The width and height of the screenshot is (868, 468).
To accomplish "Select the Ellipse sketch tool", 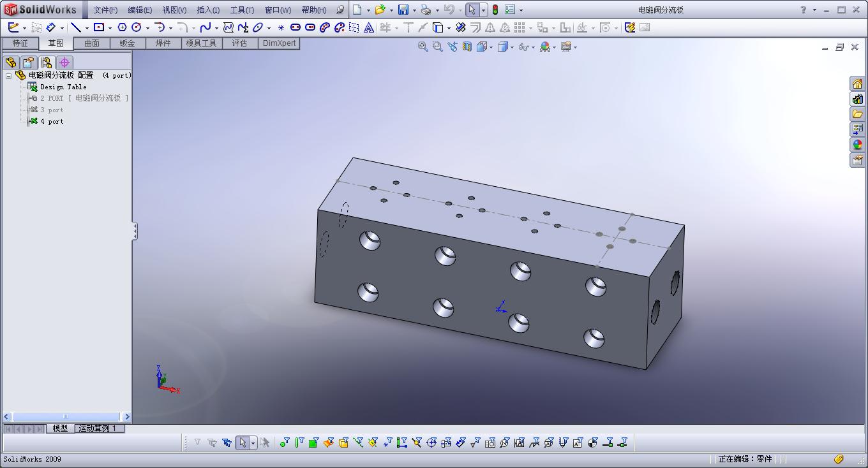I will pos(258,27).
